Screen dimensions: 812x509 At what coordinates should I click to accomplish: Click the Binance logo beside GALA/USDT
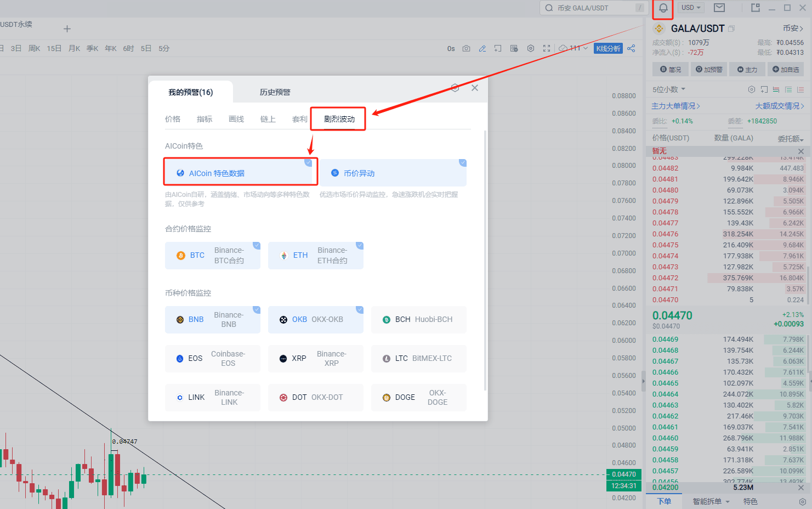(659, 29)
